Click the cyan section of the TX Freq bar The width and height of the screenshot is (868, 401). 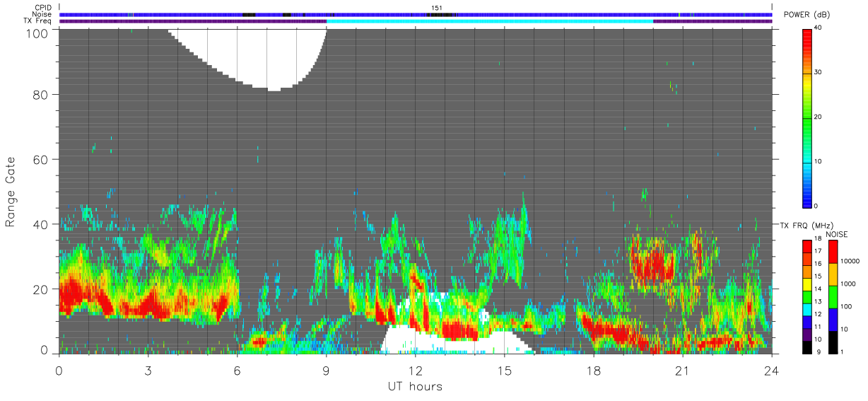[490, 21]
